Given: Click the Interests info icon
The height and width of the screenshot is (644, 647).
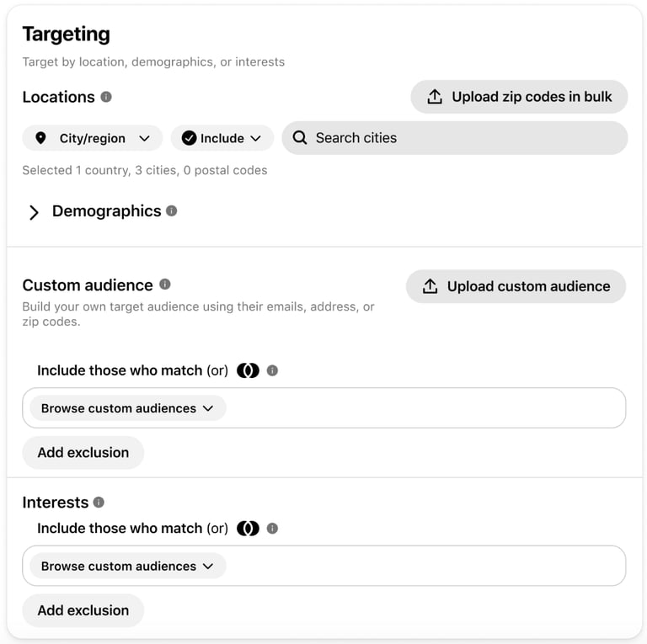Looking at the screenshot, I should click(x=99, y=502).
